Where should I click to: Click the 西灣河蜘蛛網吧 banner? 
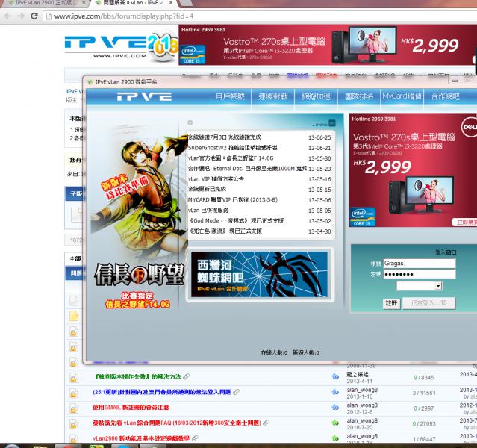(259, 275)
